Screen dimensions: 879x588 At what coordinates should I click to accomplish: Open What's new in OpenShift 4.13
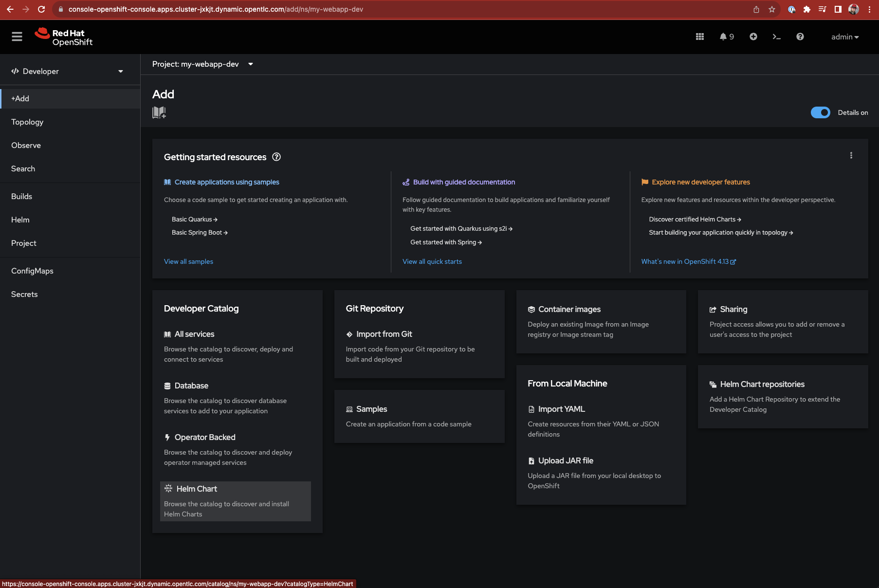tap(685, 261)
